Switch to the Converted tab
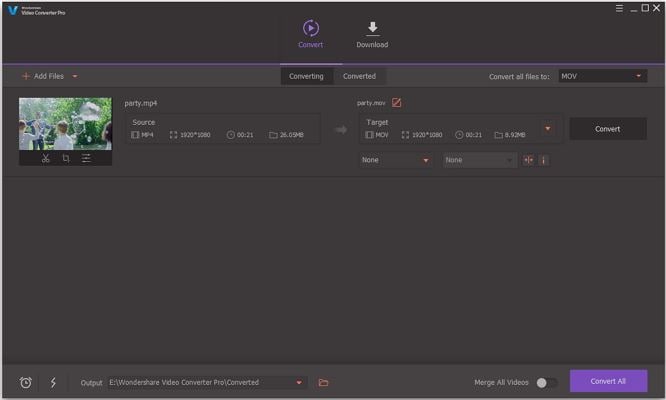 pyautogui.click(x=359, y=76)
